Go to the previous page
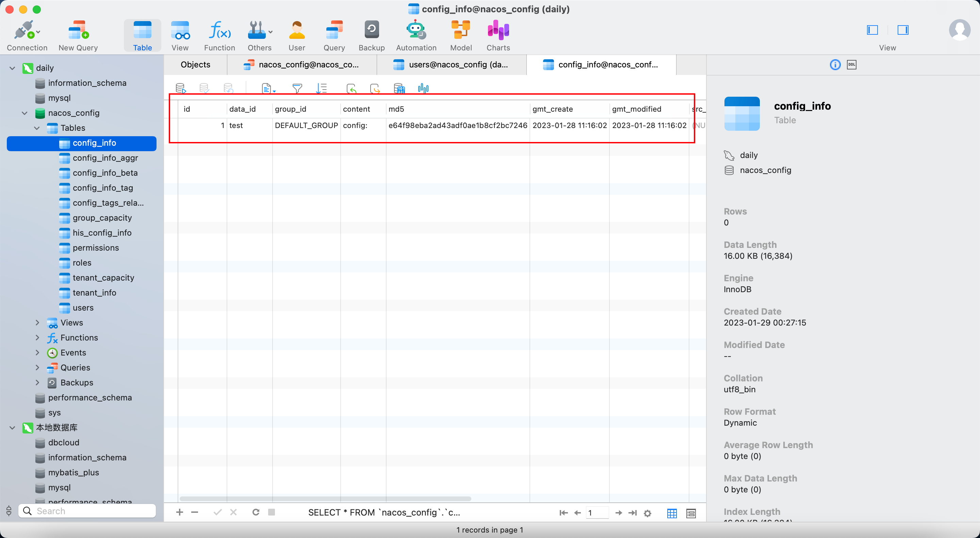This screenshot has width=980, height=538. click(x=577, y=513)
